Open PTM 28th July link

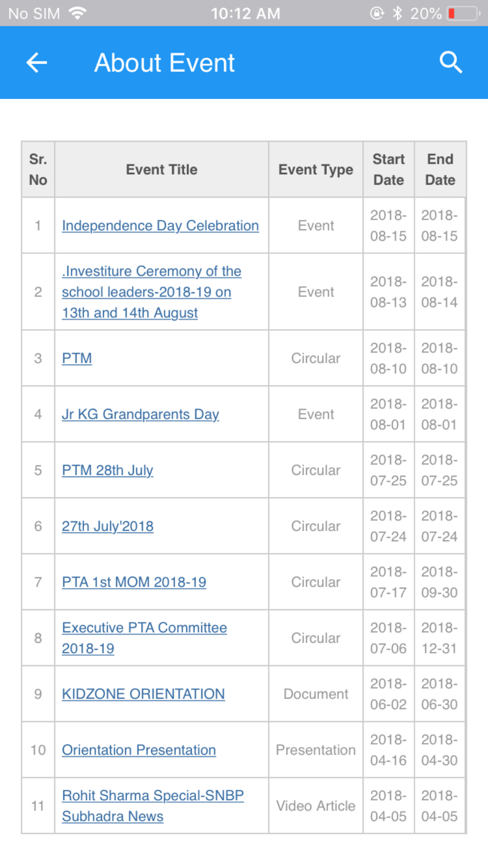tap(107, 470)
